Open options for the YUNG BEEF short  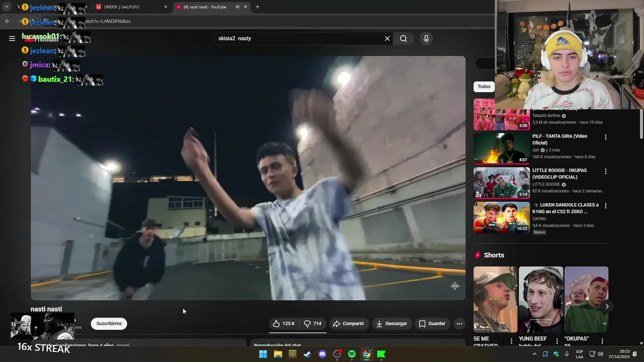coord(557,341)
